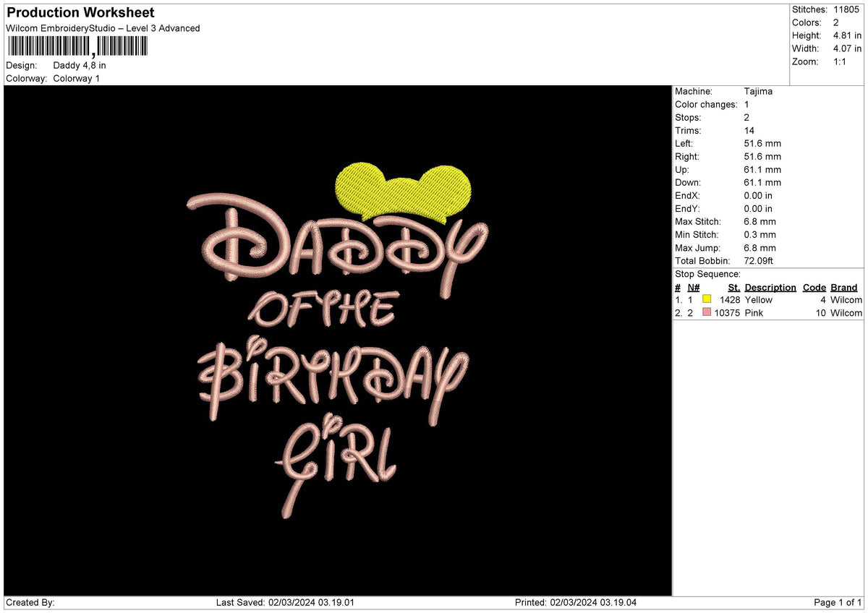
Task: Click the Yellow color swatch
Action: [707, 299]
